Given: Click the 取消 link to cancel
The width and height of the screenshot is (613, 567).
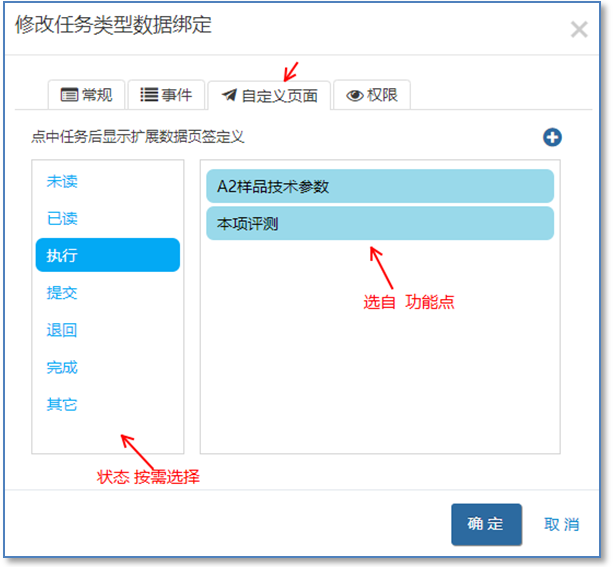Looking at the screenshot, I should coord(561,524).
